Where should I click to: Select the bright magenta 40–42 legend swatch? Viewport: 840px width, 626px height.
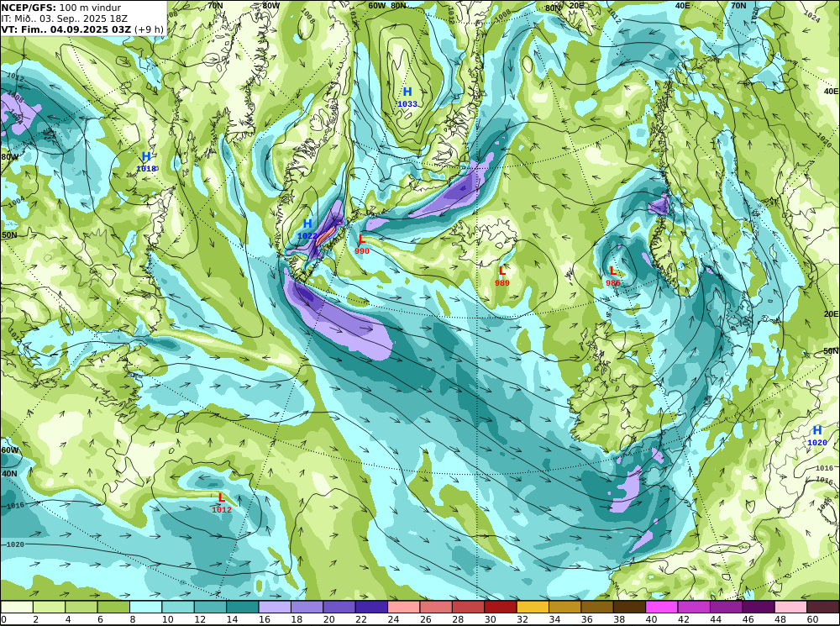662,607
